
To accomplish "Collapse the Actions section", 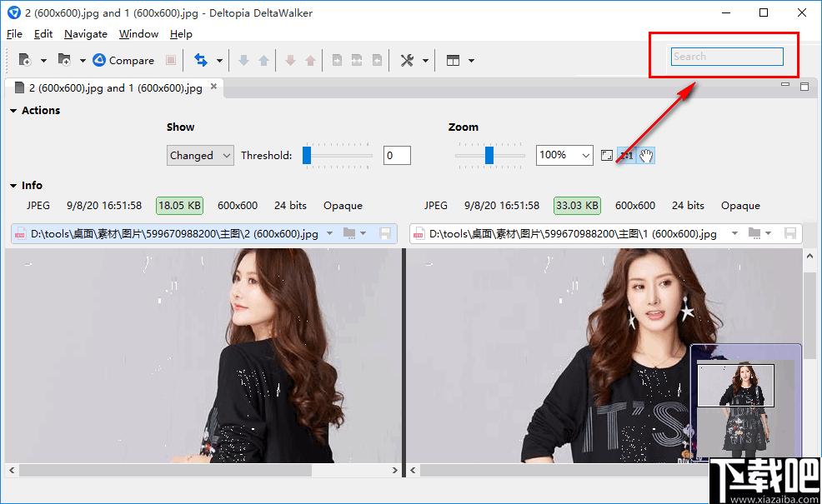I will (x=13, y=111).
